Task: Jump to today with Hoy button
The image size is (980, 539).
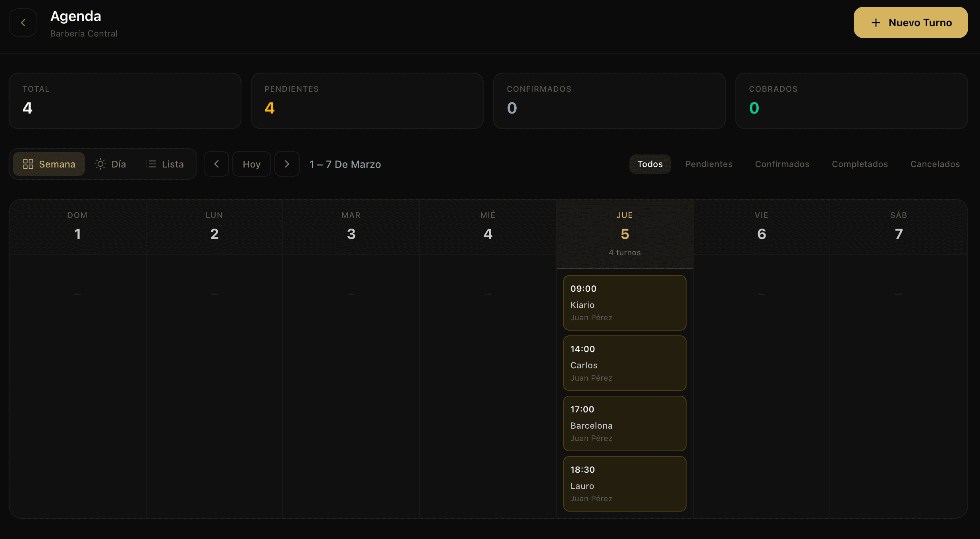Action: 251,164
